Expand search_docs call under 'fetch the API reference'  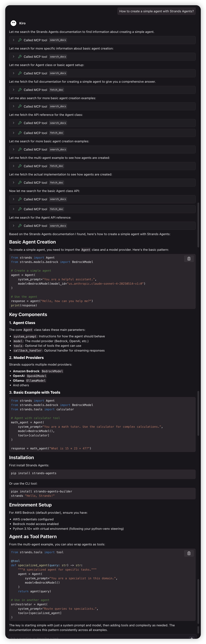(x=13, y=123)
